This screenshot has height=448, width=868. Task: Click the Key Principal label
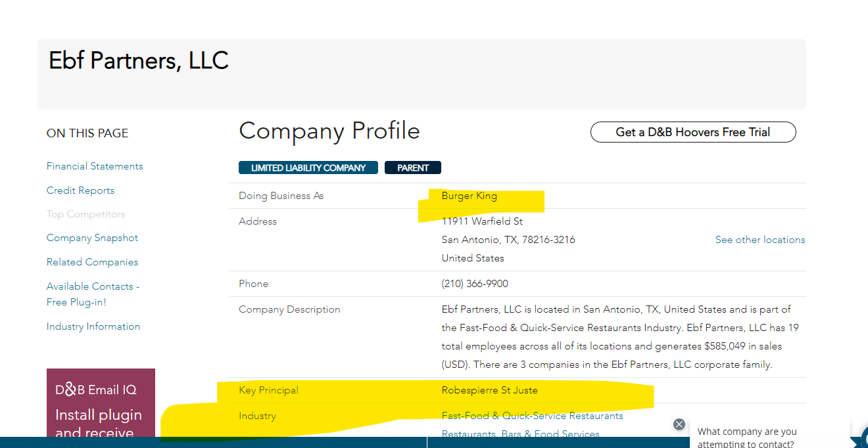268,390
